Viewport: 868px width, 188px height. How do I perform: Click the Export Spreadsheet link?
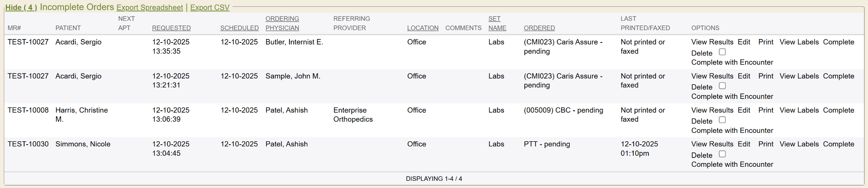click(150, 8)
